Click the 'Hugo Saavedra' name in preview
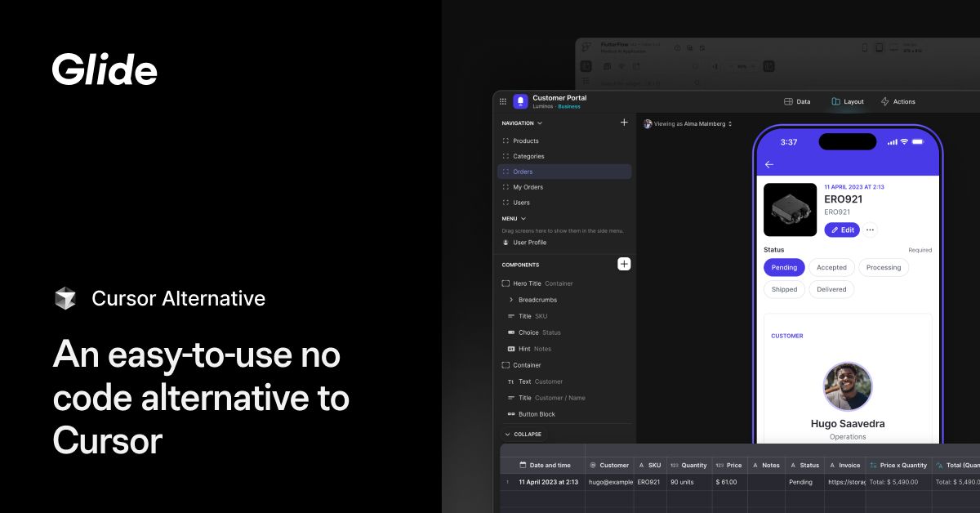Viewport: 980px width, 513px height. click(x=848, y=424)
